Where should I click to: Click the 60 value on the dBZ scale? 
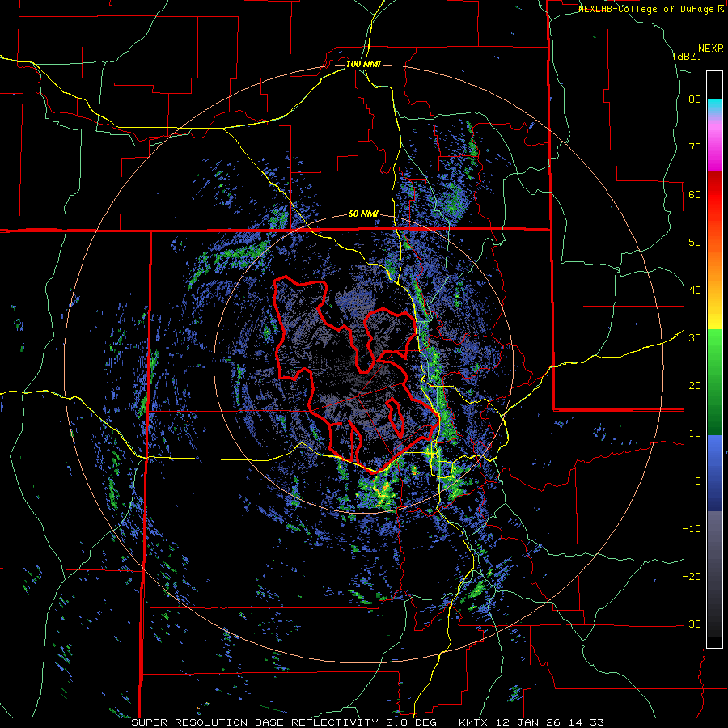pyautogui.click(x=695, y=194)
